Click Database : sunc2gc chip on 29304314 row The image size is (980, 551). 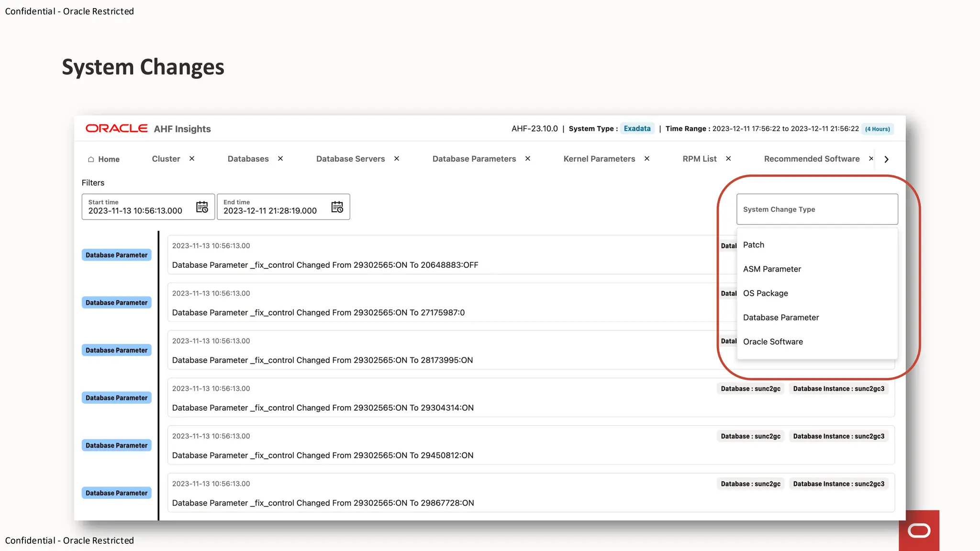750,389
